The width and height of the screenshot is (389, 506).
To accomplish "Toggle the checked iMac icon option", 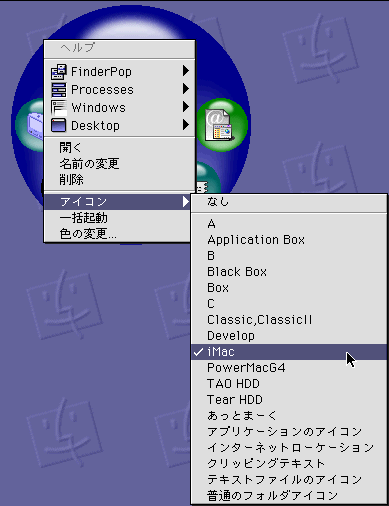I will (x=289, y=352).
